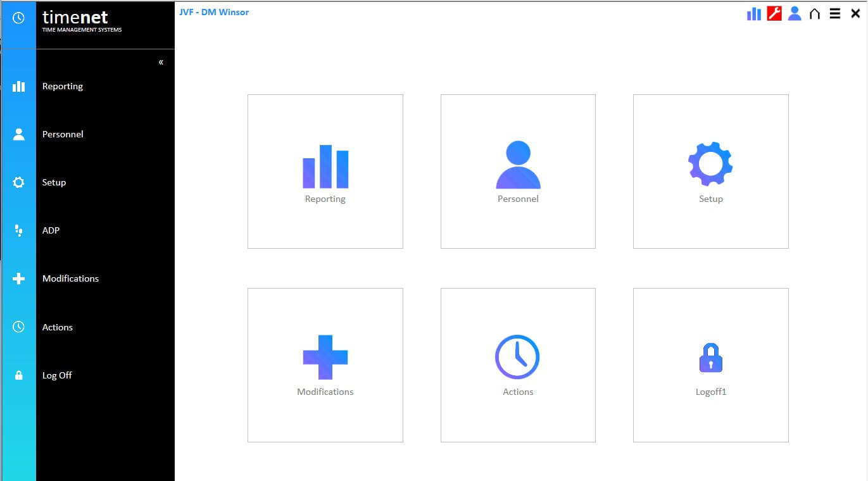Image resolution: width=868 pixels, height=481 pixels.
Task: Click the padlock icon beside Log Off
Action: 19,375
